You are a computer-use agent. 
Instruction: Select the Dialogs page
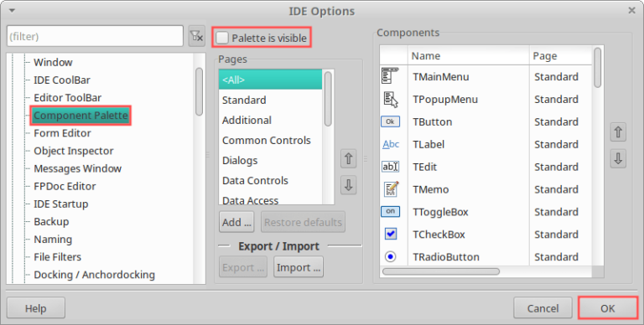(270, 160)
